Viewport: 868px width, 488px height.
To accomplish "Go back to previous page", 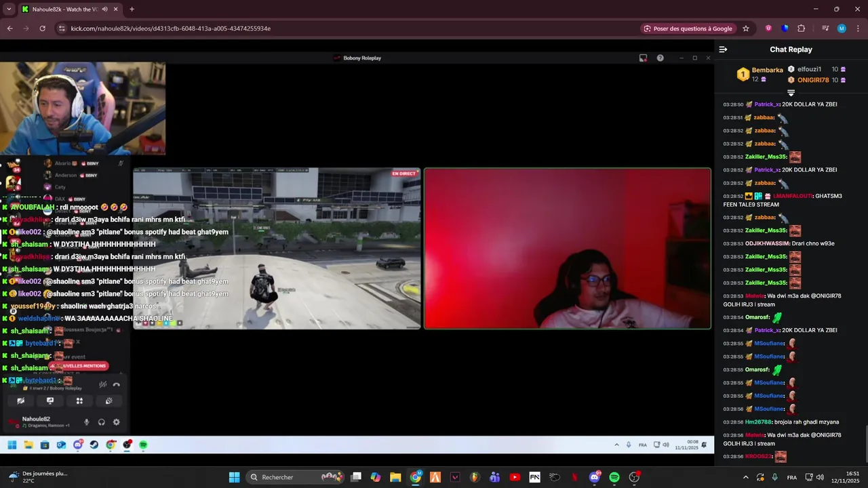I will pyautogui.click(x=9, y=28).
